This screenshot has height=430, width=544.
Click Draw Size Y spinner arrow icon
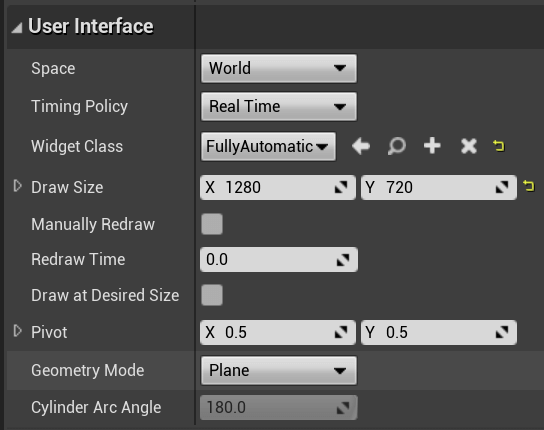[502, 187]
